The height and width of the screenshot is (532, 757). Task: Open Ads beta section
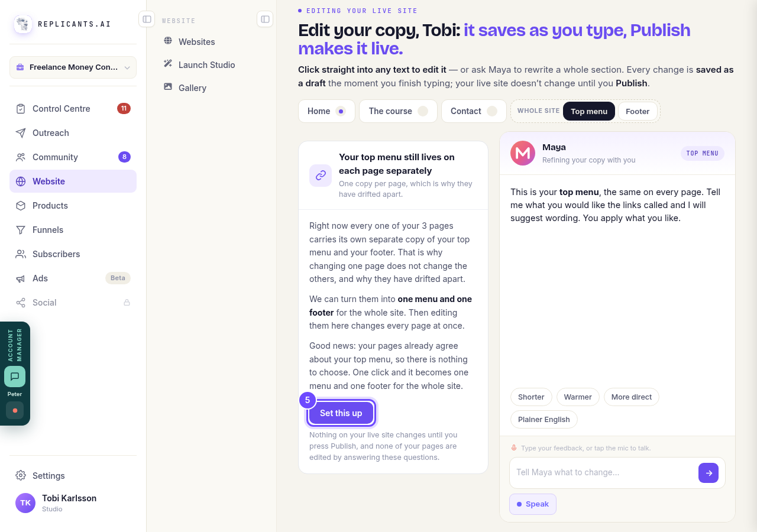click(x=73, y=278)
